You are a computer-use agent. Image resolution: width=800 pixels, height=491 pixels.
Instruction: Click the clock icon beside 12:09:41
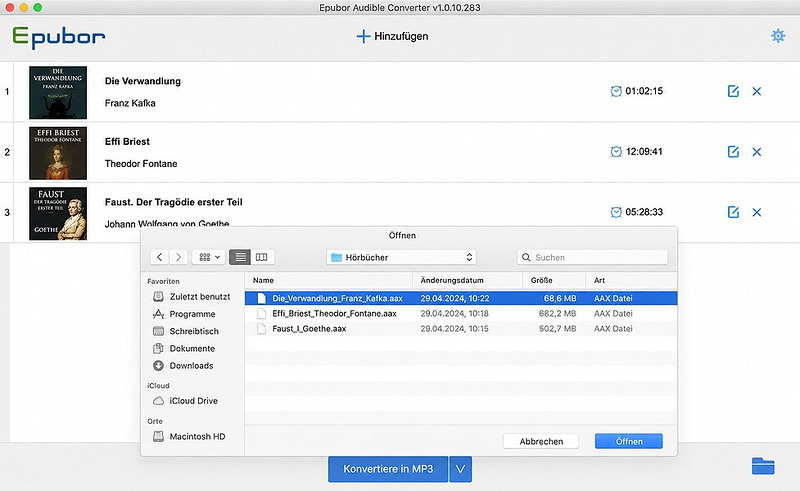(616, 152)
